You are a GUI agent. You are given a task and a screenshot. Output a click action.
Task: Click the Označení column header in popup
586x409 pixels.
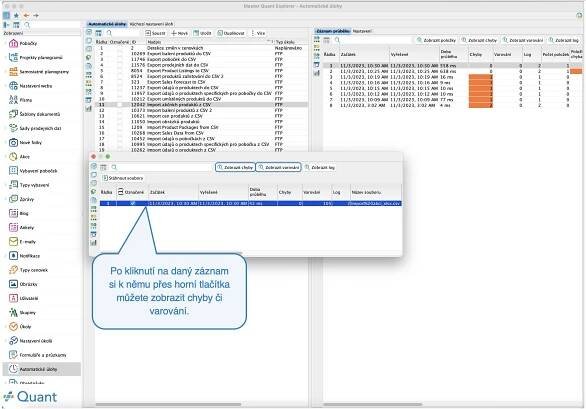[131, 192]
